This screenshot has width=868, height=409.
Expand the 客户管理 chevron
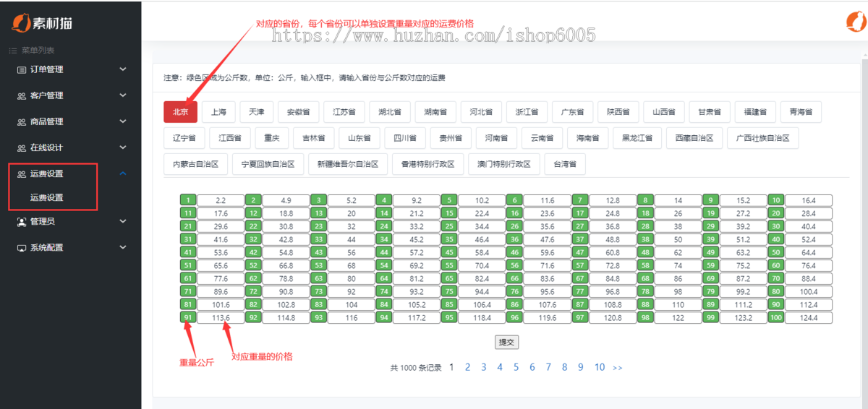point(122,95)
